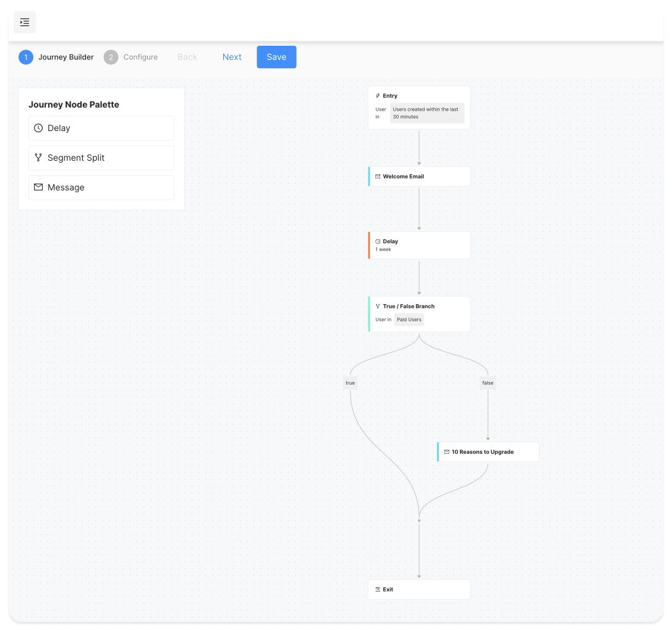
Task: Click the 'Users created within the last 30 minutes' chip
Action: coord(427,113)
